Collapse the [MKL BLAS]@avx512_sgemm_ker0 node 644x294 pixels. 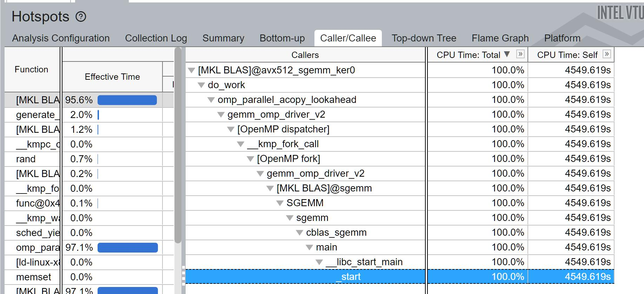coord(191,70)
